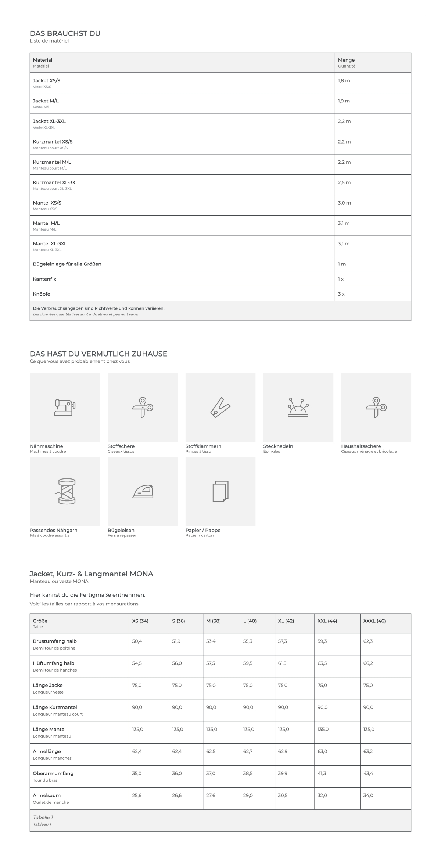Click the Stoffklammern fabric clip icon

pyautogui.click(x=220, y=407)
